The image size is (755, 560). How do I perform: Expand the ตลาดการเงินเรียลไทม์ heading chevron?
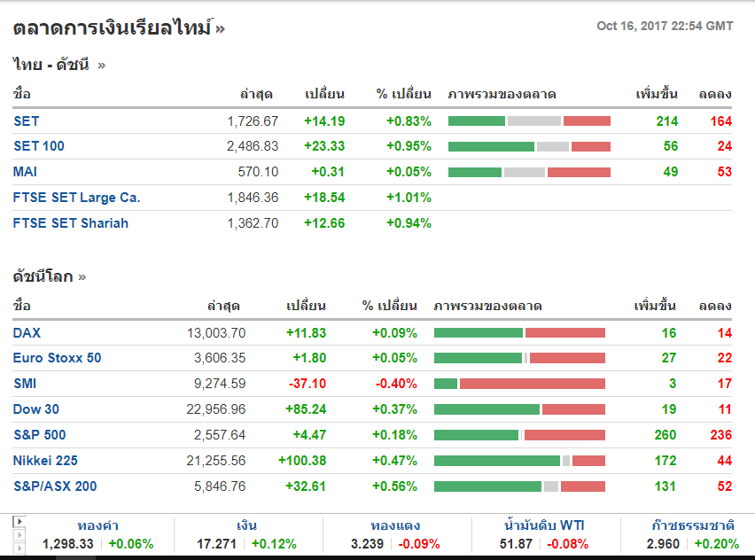[220, 29]
